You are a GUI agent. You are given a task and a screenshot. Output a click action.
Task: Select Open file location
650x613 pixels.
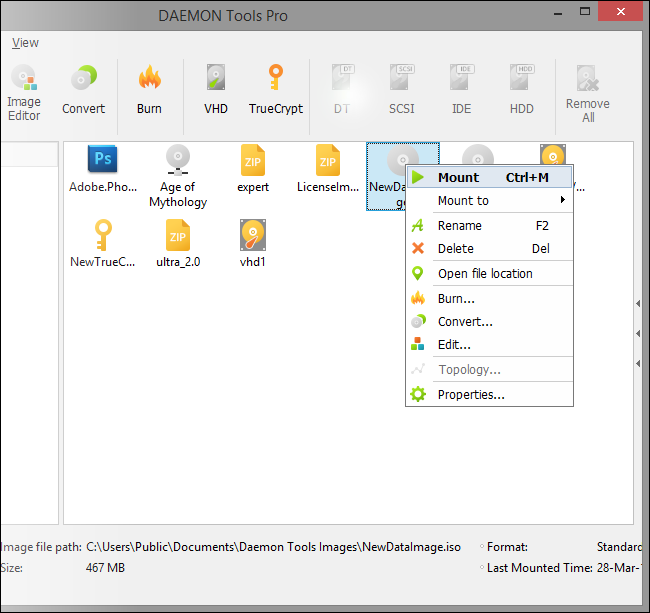coord(490,274)
